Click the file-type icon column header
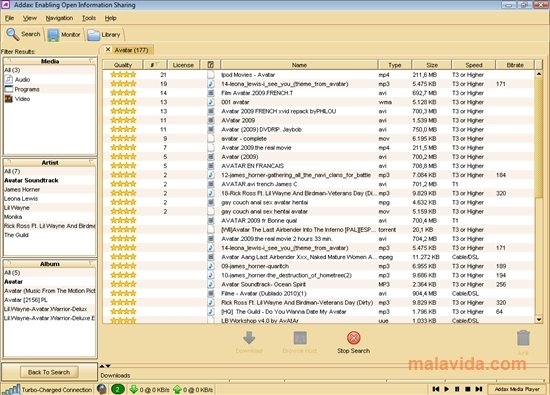The image size is (550, 395). 210,65
